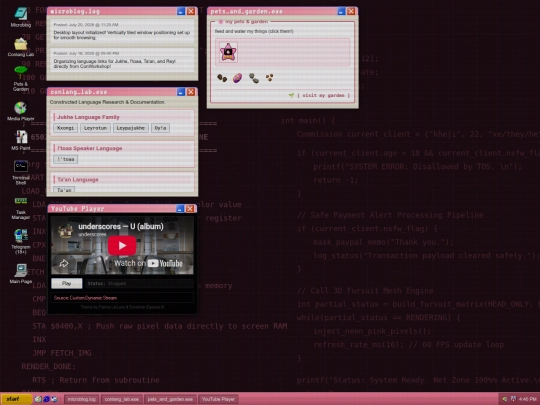Click the network tray icon
Viewport: 540px width, 405px height.
point(513,399)
